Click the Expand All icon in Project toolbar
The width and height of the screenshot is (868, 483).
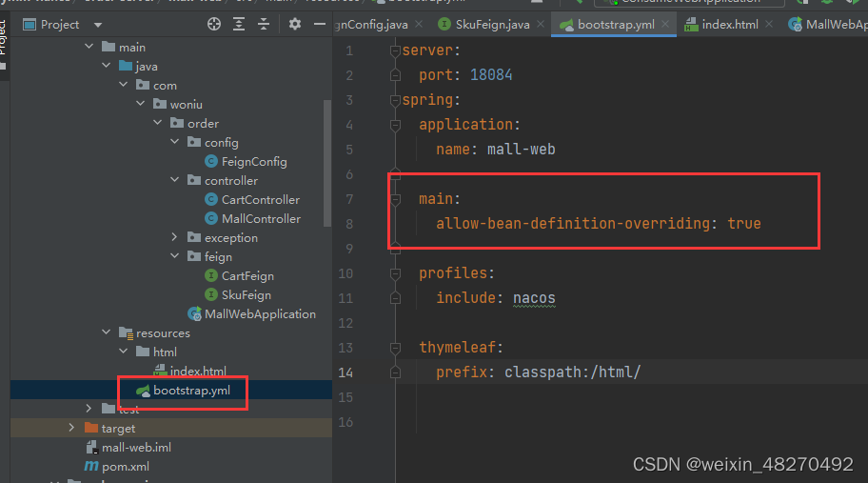coord(239,24)
